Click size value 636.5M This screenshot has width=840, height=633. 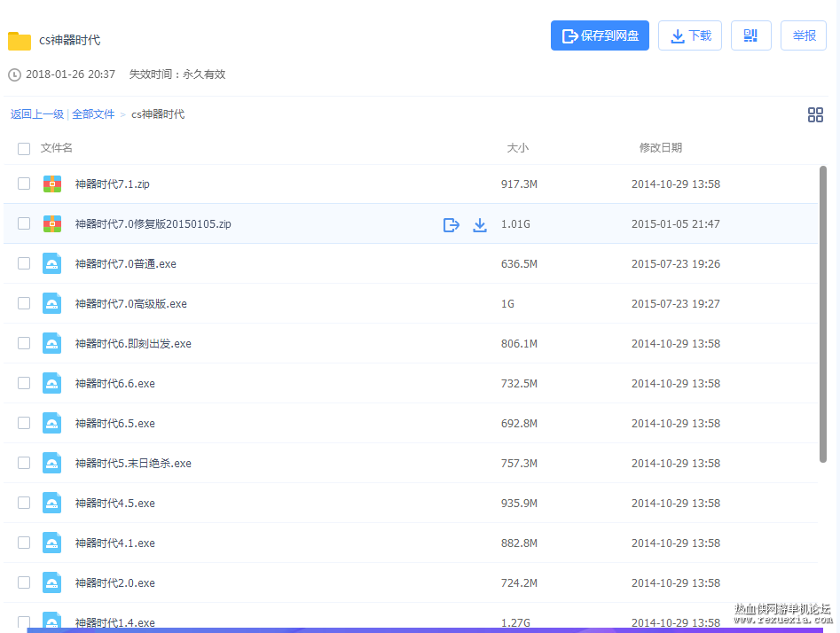[x=519, y=264]
